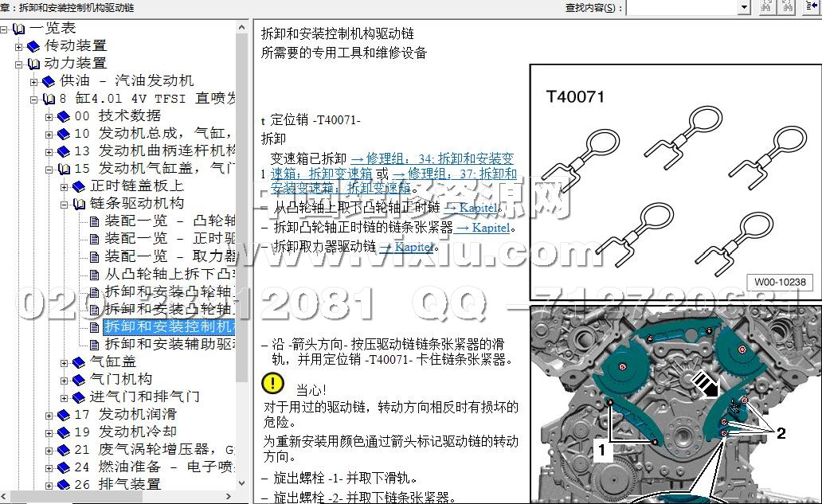Click the book icon beside 传动装置
The image size is (822, 504).
point(33,46)
